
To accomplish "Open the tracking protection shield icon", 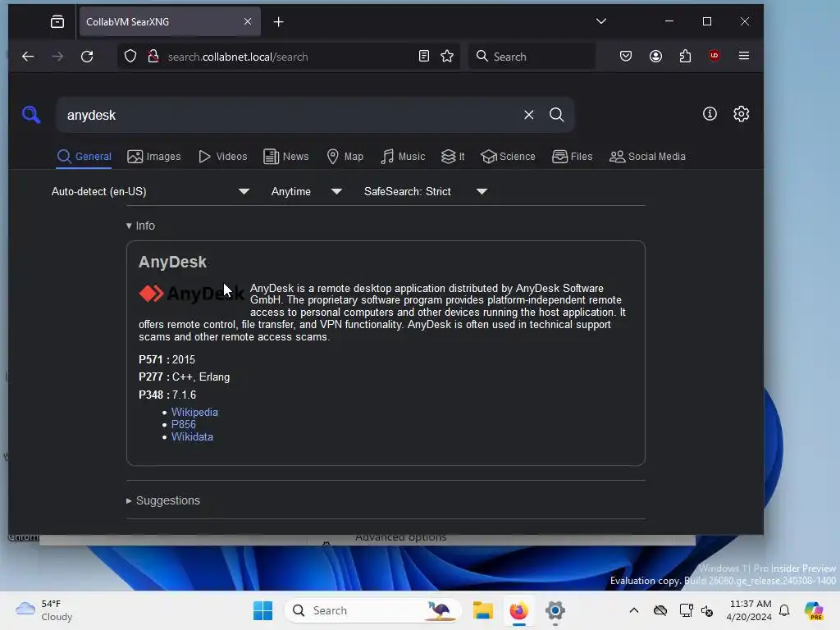I will (130, 57).
